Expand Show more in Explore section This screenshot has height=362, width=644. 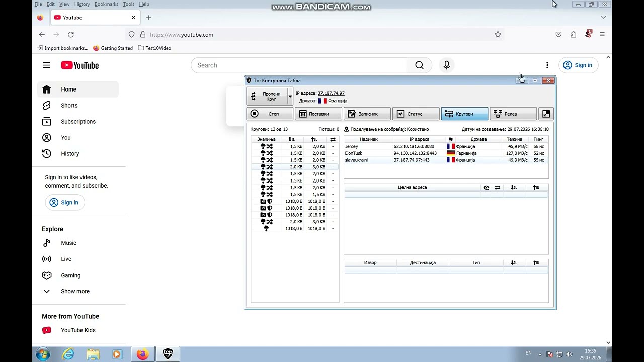coord(78,291)
